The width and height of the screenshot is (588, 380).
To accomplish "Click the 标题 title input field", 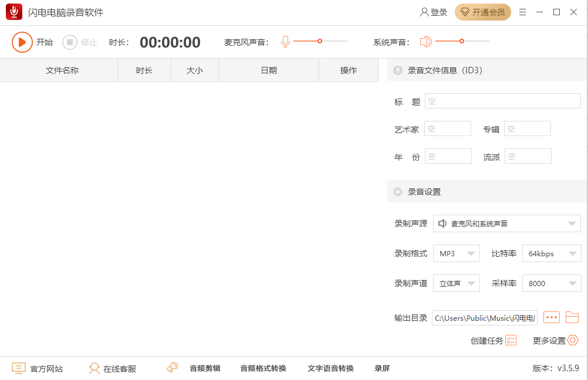I will 502,100.
